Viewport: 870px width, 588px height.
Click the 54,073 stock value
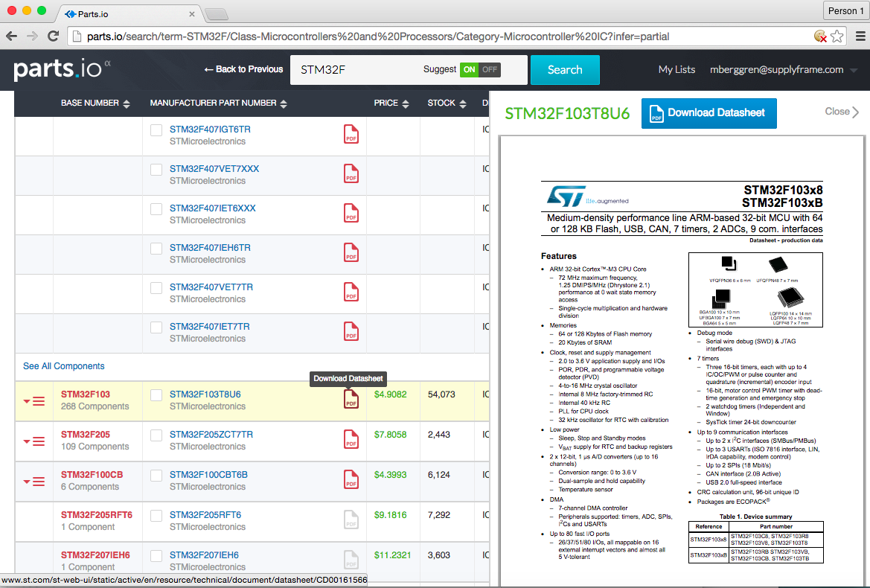441,394
